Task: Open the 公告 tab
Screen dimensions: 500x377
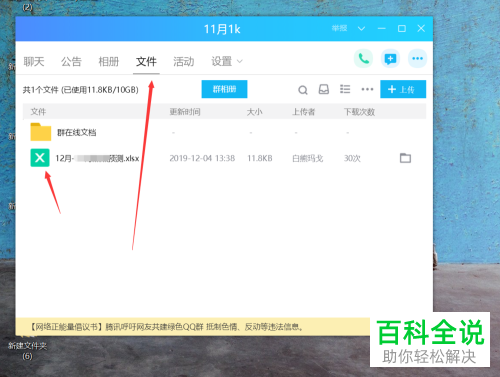Action: [71, 61]
